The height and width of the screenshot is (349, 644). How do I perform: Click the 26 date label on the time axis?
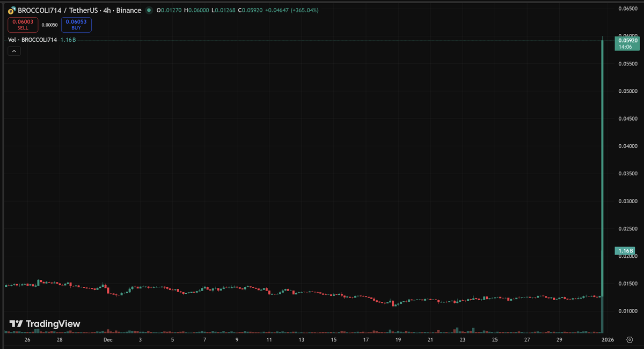27,340
